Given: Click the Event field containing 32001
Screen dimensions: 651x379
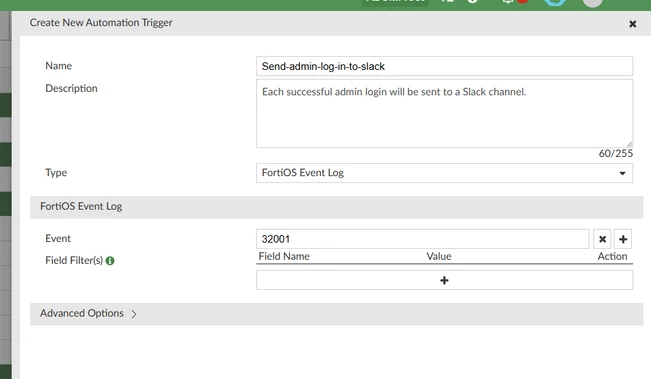Looking at the screenshot, I should 422,239.
